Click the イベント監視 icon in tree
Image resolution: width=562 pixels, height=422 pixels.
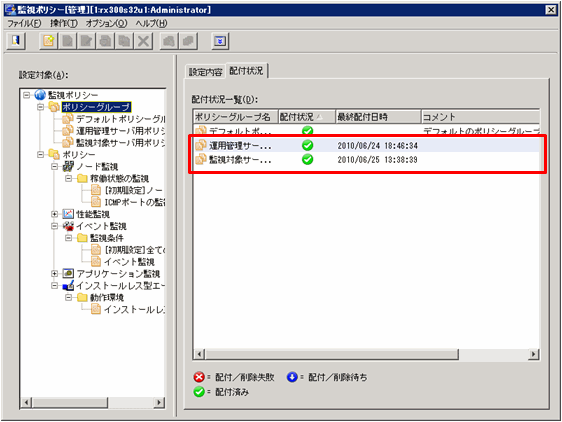(68, 226)
